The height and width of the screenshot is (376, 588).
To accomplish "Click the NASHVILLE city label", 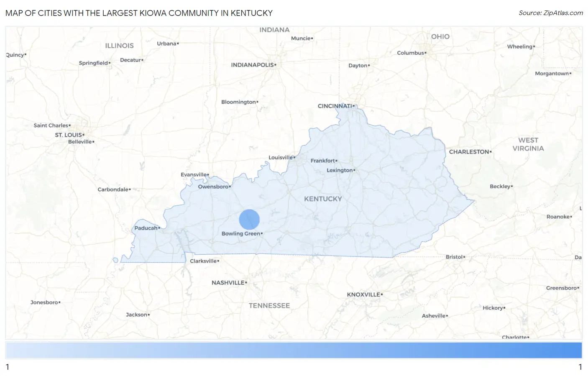I will pyautogui.click(x=228, y=283).
